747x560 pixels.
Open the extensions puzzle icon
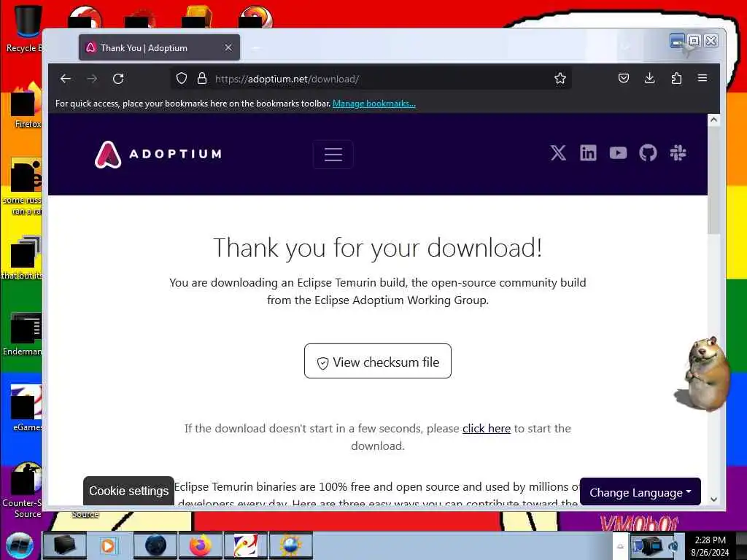676,78
